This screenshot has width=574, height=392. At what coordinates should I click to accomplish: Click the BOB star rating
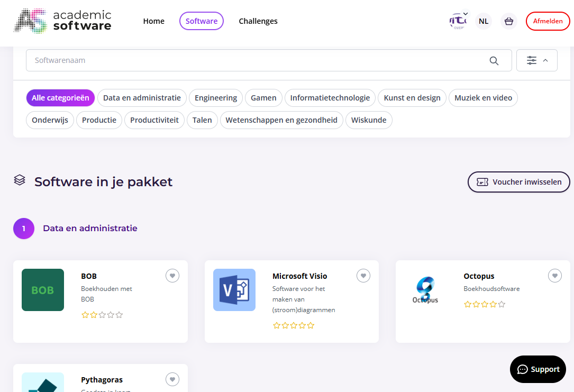coord(102,315)
